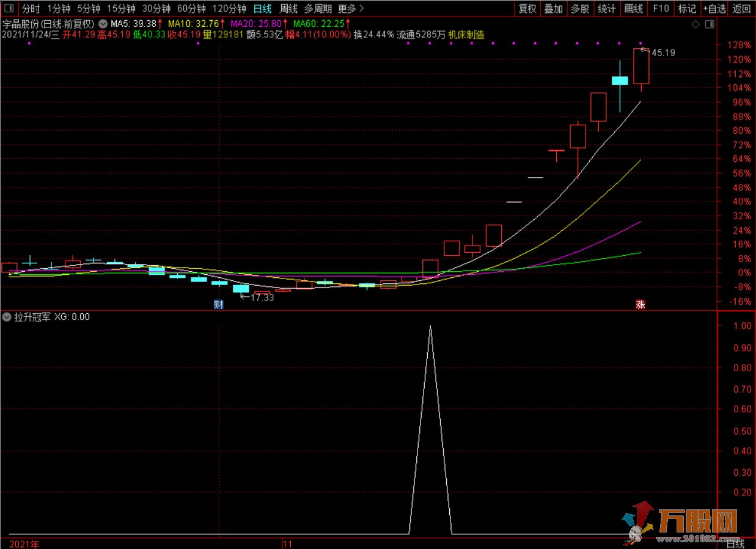Screen dimensions: 756x549
Task: Click the date 2021/11/24/三 text
Action: pyautogui.click(x=31, y=35)
